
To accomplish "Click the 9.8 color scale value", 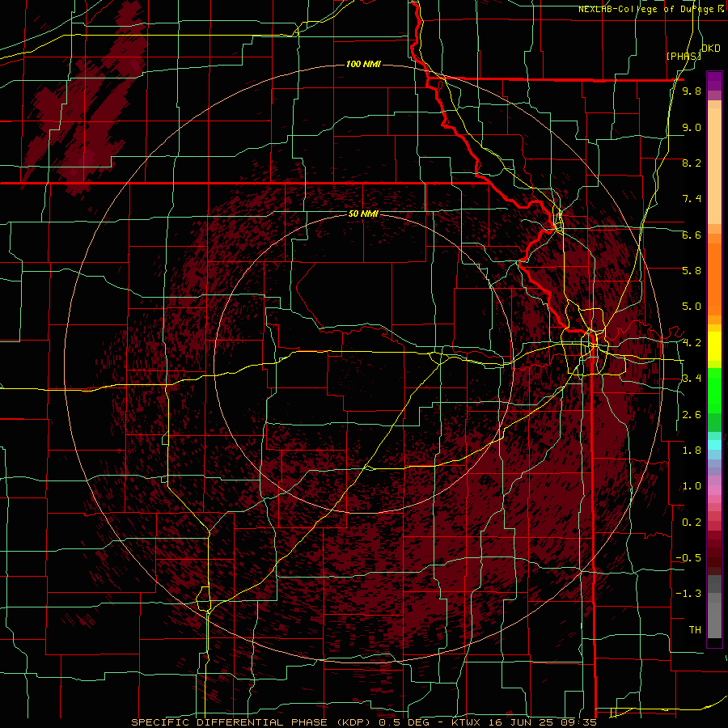I will (x=692, y=91).
